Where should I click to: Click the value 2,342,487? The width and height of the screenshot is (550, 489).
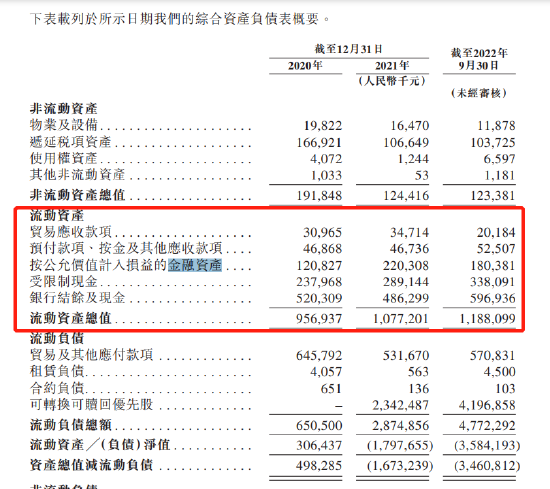click(401, 405)
